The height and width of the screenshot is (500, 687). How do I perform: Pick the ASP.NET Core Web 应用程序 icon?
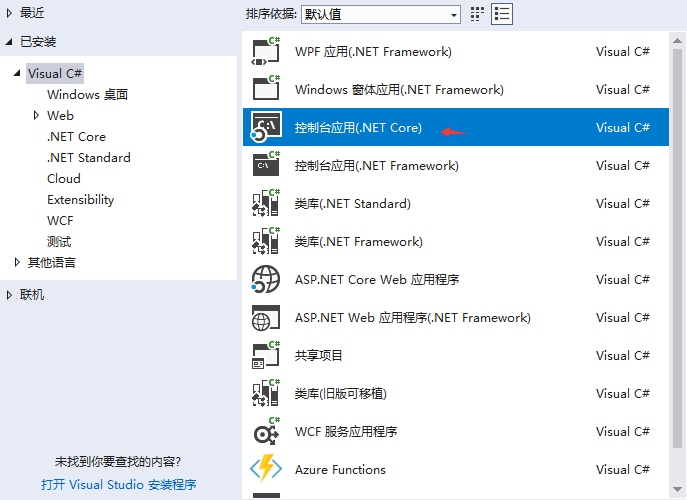tap(266, 280)
